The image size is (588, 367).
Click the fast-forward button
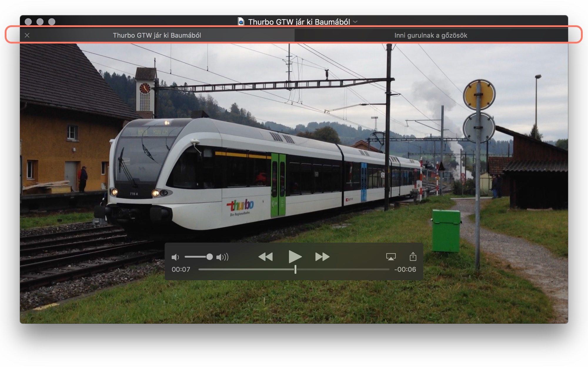click(x=322, y=257)
